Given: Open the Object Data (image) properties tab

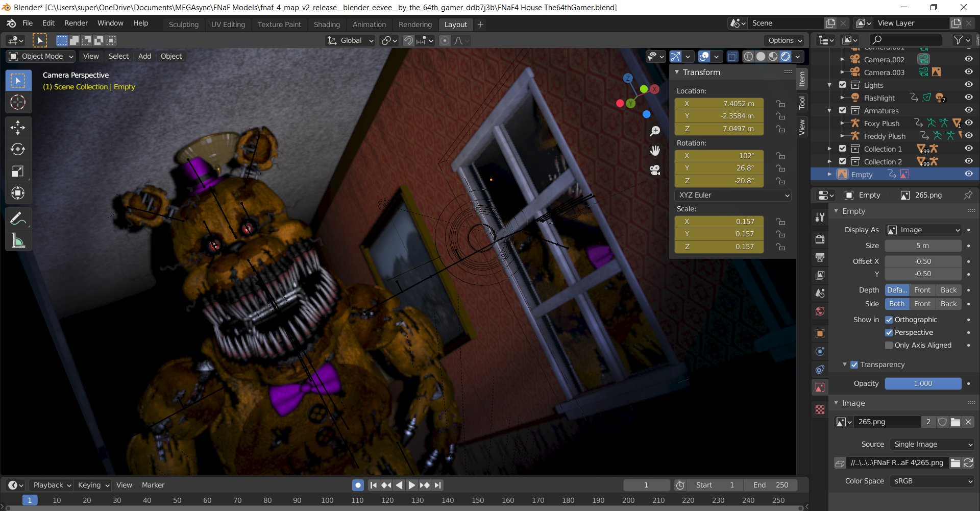Looking at the screenshot, I should 820,387.
